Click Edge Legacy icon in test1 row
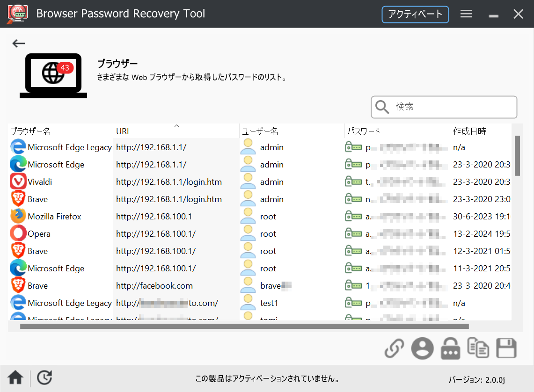This screenshot has height=392, width=534. point(18,303)
